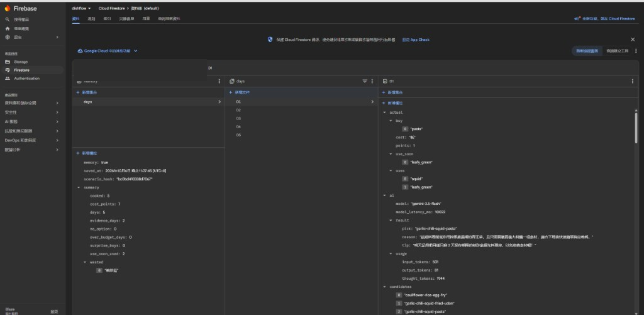Viewport: 644px width, 315px height.
Task: Collapse the usage field
Action: tap(391, 253)
